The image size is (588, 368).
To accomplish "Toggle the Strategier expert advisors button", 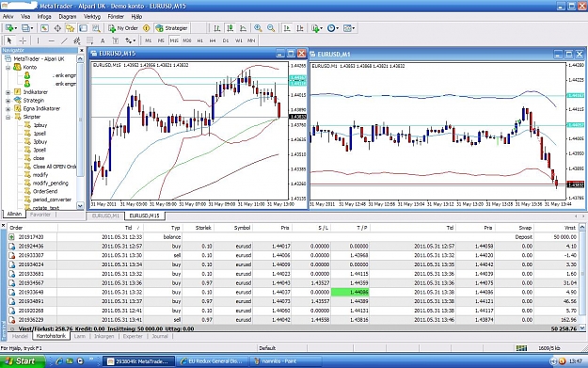I will (172, 28).
